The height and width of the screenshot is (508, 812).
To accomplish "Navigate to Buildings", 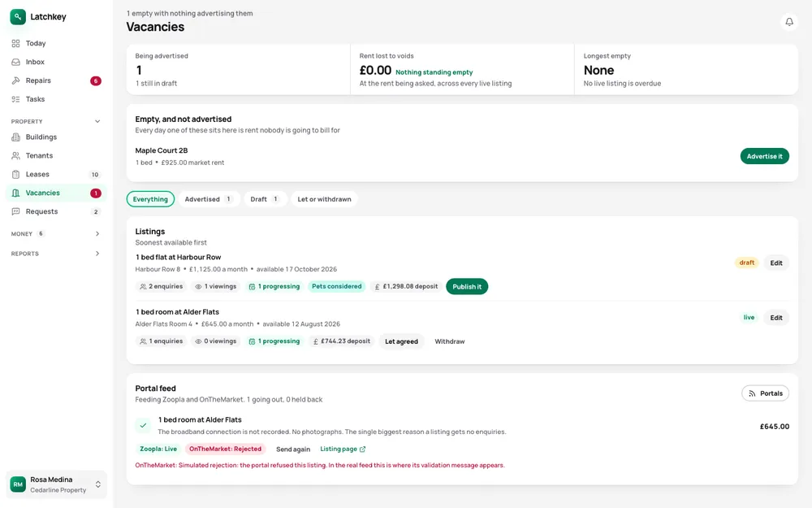I will [56, 137].
